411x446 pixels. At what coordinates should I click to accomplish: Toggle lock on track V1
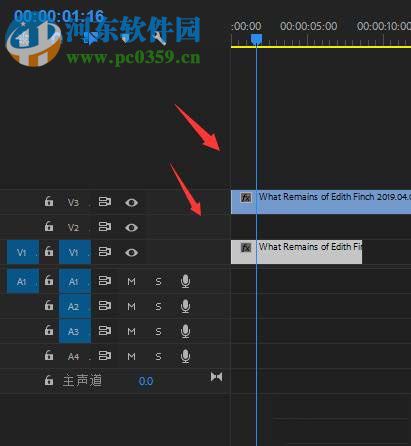click(49, 252)
